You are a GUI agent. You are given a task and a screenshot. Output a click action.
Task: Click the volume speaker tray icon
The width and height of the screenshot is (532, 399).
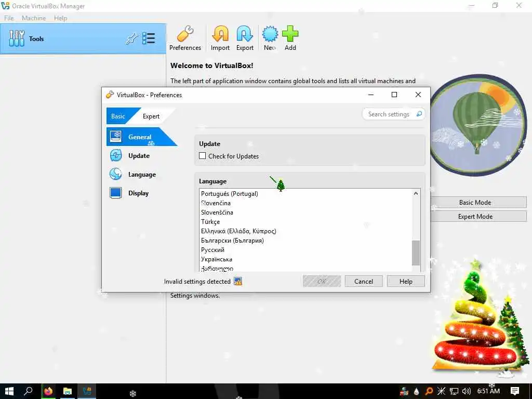pyautogui.click(x=467, y=391)
